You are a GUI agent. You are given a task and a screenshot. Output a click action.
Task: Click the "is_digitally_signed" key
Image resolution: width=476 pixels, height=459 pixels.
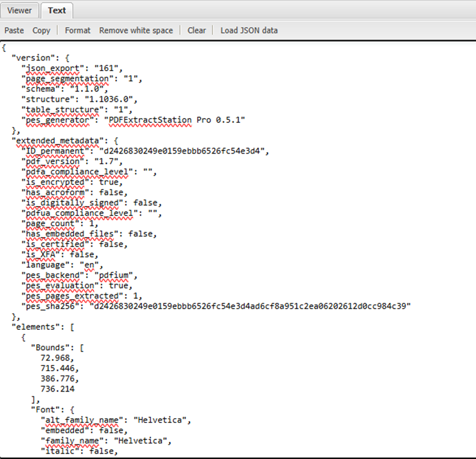click(72, 203)
